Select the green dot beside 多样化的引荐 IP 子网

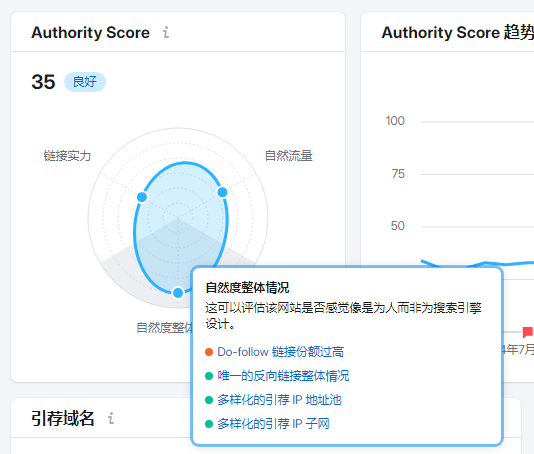point(209,424)
